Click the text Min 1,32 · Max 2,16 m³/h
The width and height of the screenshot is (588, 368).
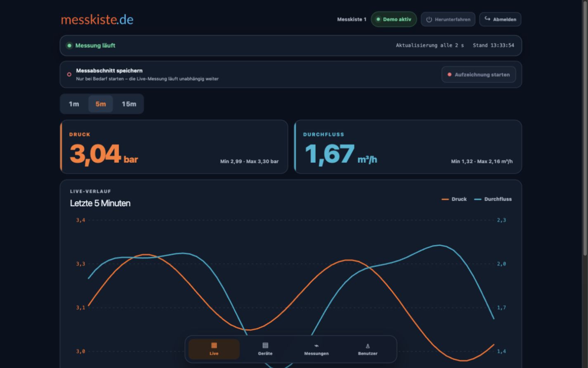click(482, 161)
